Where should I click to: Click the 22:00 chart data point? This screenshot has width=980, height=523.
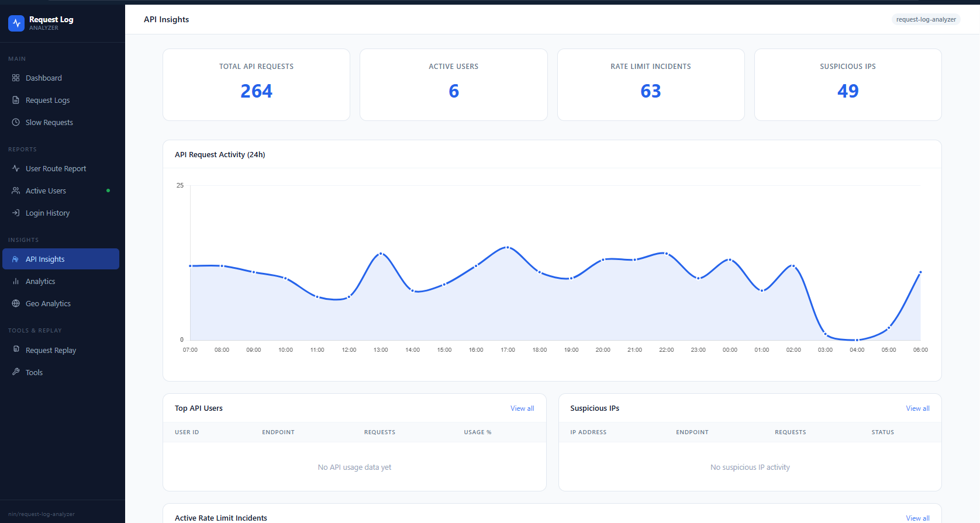tap(667, 254)
